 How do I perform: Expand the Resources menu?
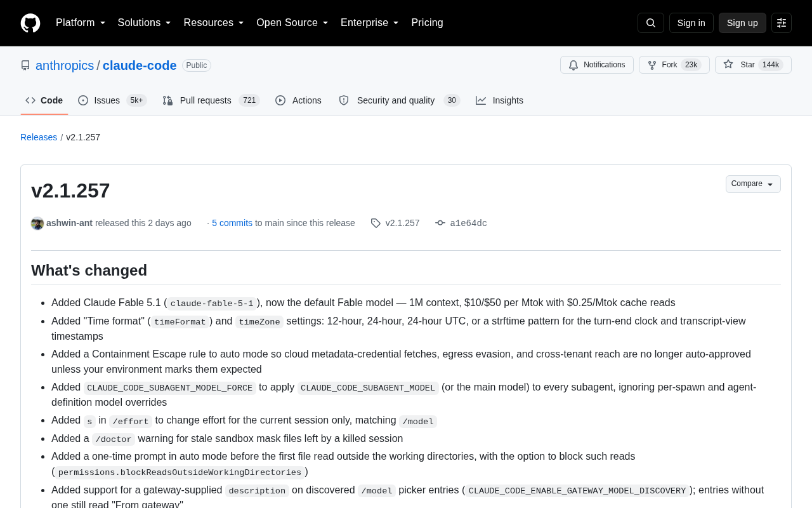coord(214,23)
